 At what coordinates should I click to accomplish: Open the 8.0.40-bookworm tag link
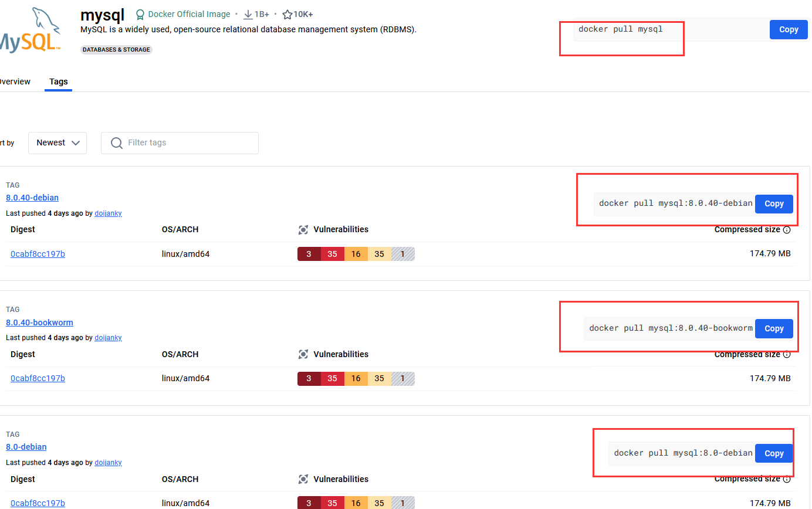click(39, 323)
